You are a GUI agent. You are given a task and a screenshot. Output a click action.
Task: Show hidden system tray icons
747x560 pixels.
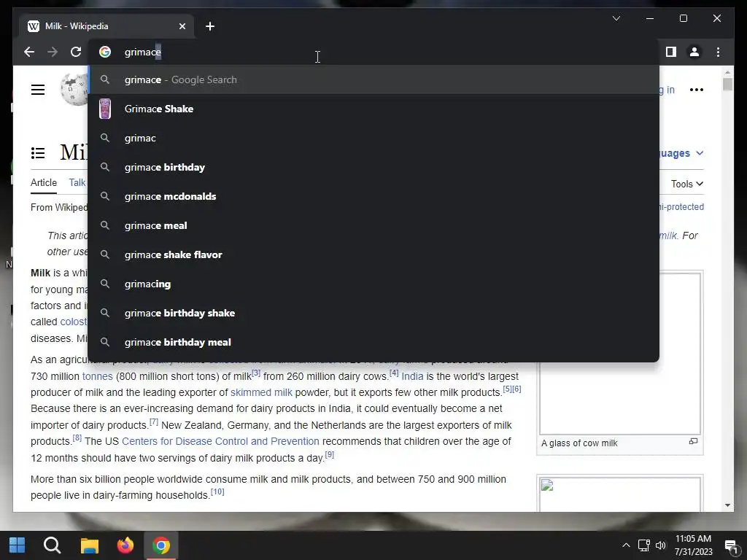tap(626, 545)
